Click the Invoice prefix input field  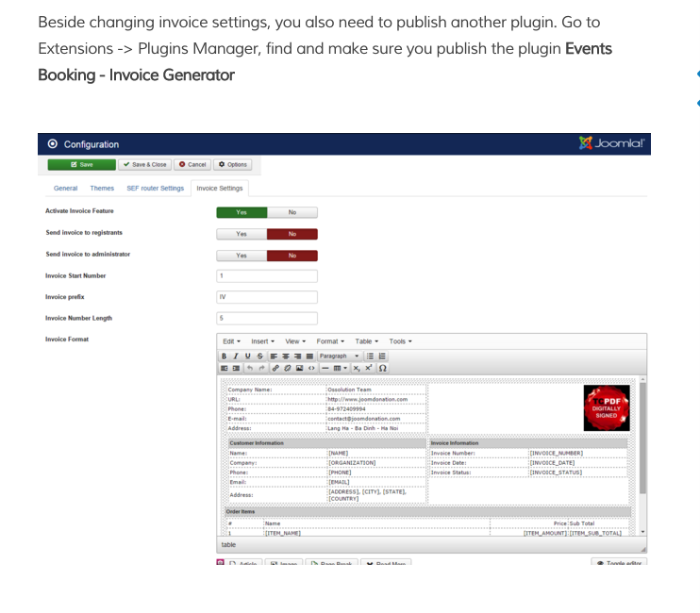tap(267, 297)
